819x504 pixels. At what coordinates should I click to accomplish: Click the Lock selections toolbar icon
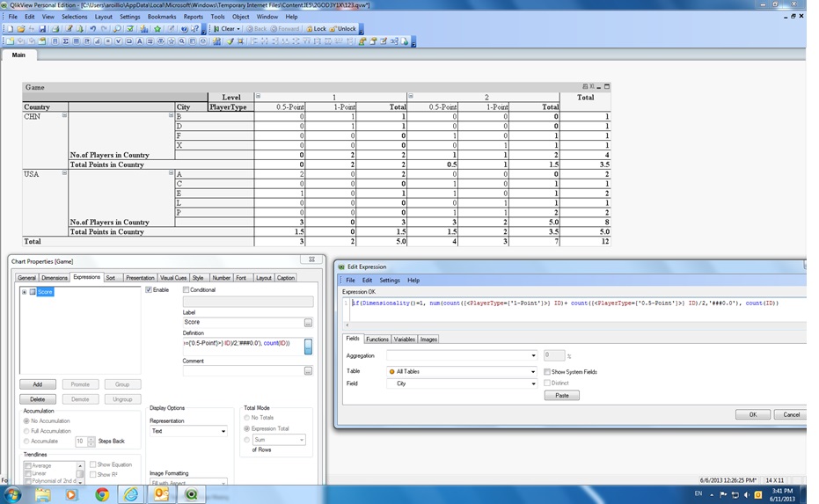[315, 29]
